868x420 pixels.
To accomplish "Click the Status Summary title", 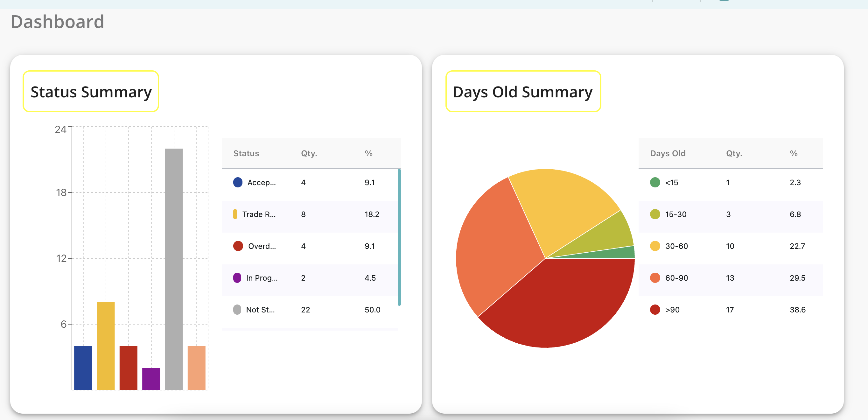I will pyautogui.click(x=91, y=91).
